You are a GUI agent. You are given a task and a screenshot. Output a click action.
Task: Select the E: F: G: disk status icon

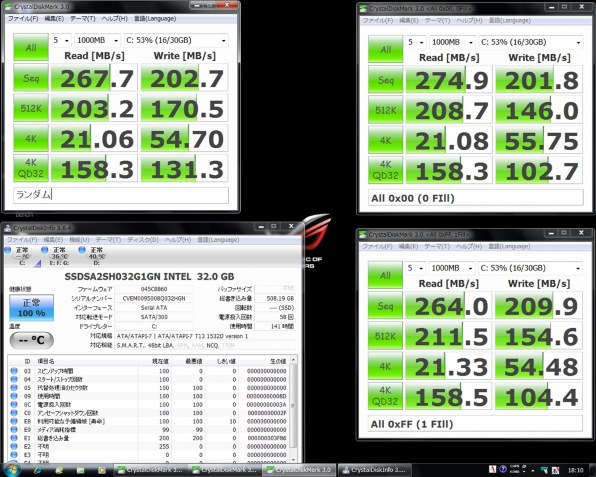pos(44,250)
